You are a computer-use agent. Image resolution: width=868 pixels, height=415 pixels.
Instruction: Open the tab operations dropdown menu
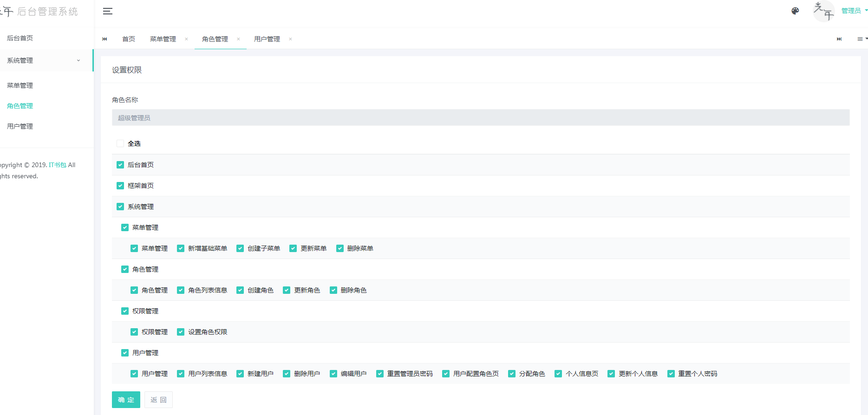click(x=861, y=39)
